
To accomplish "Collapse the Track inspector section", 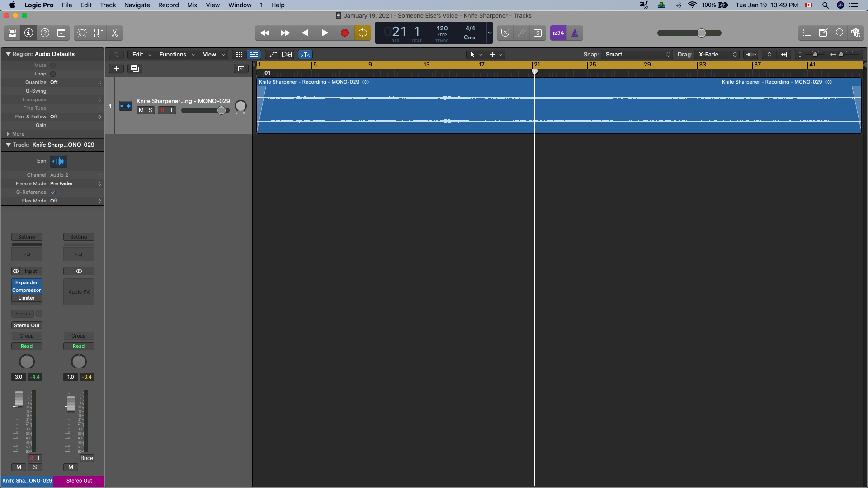I will [x=8, y=145].
